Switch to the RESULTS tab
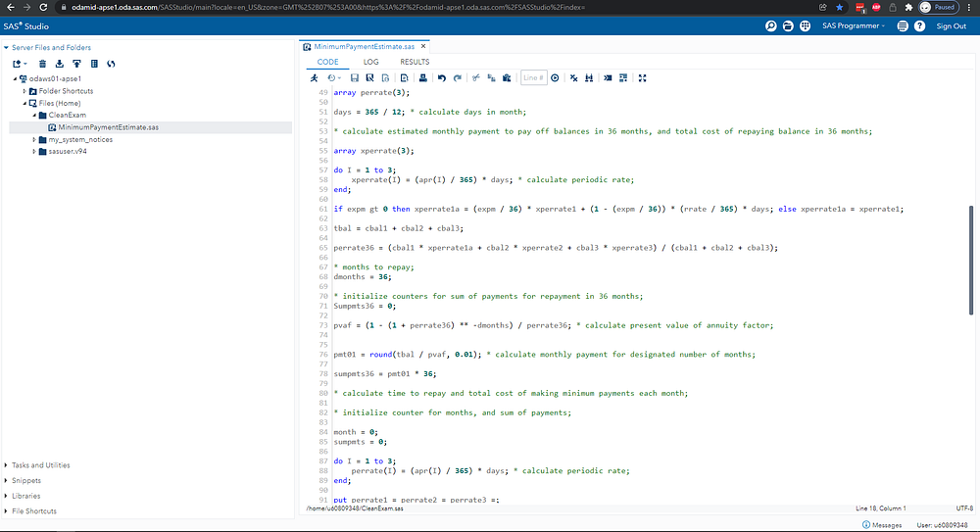 pos(415,62)
